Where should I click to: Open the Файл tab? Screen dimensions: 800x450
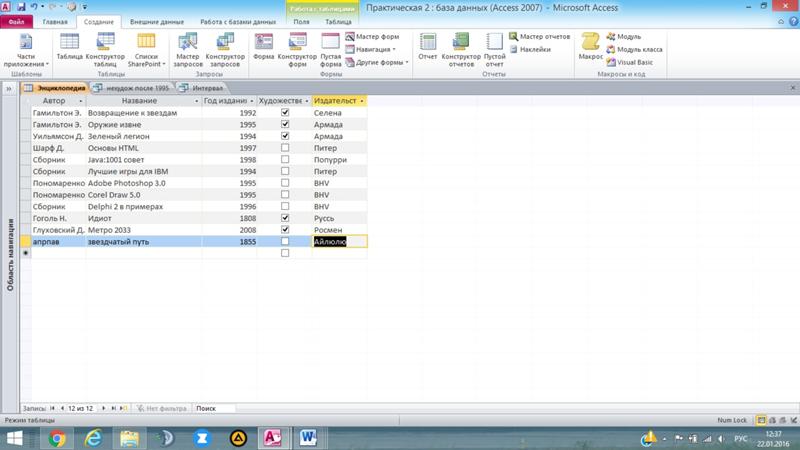click(x=16, y=22)
